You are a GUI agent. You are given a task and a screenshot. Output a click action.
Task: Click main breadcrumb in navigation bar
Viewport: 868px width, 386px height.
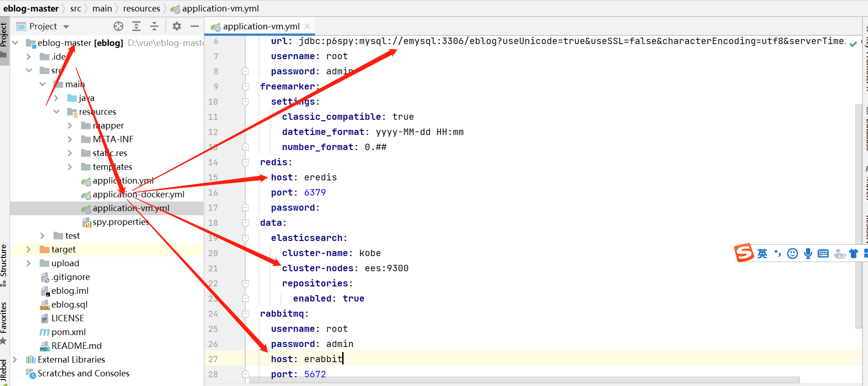click(102, 8)
